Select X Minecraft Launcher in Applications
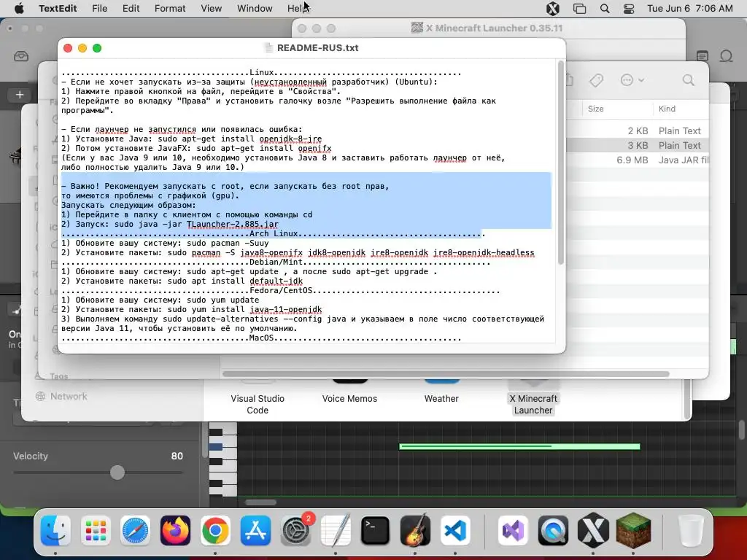This screenshot has width=747, height=560. 533,404
